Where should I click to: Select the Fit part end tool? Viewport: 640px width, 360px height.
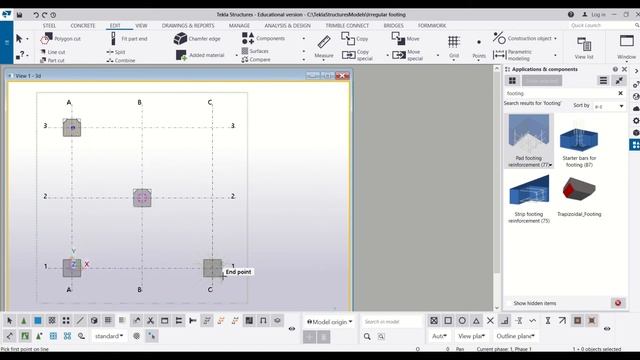click(x=129, y=39)
